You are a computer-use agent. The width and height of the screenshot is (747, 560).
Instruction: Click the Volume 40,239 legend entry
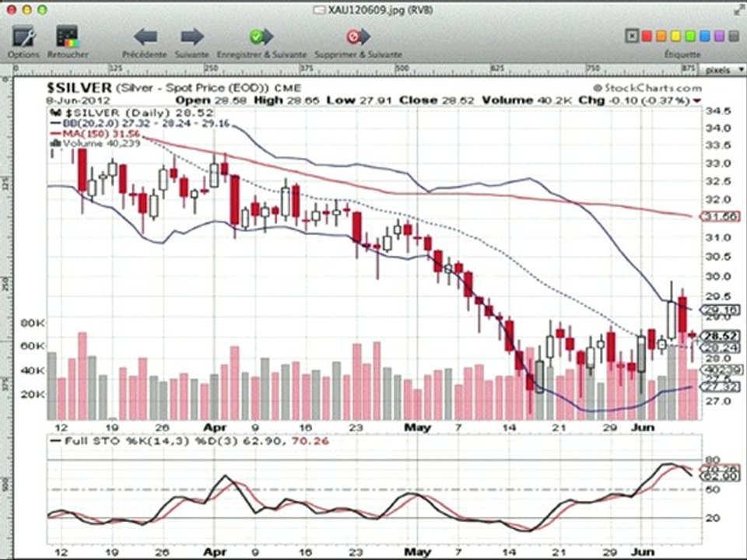[x=95, y=143]
